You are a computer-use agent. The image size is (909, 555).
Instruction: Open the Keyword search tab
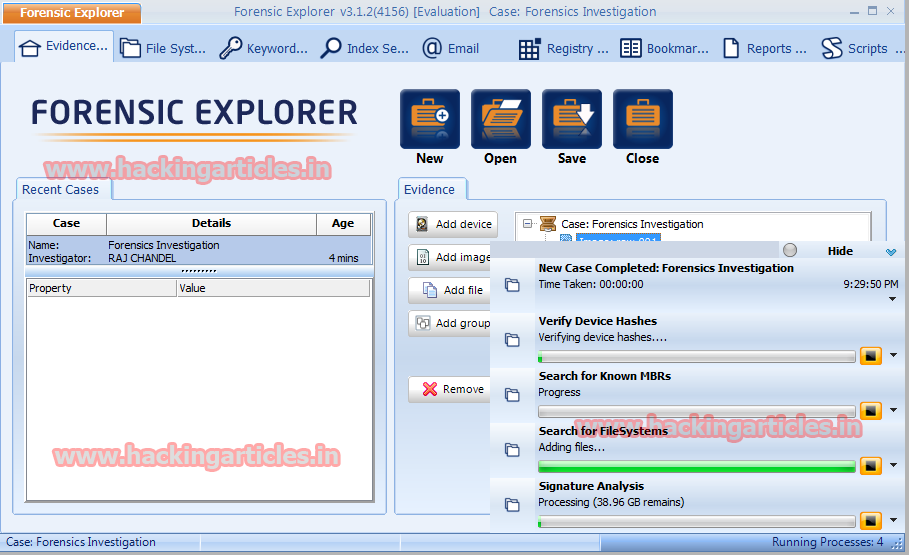264,48
